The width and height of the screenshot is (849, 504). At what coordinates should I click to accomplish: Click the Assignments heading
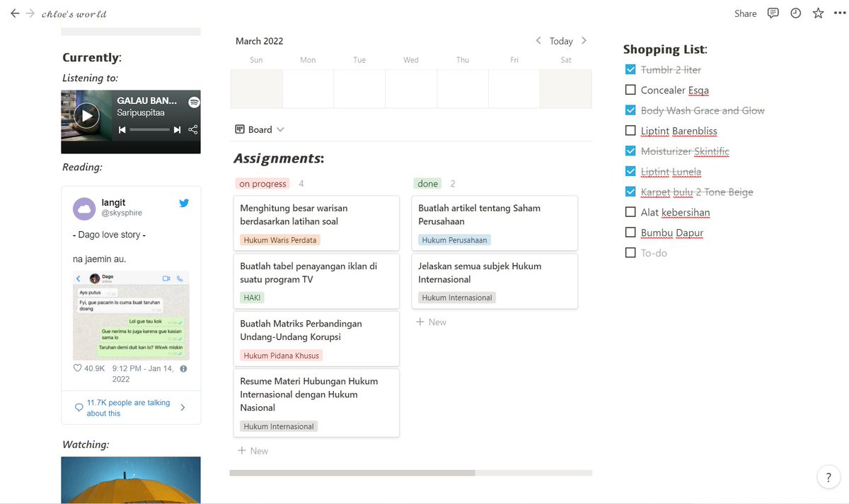coord(279,158)
